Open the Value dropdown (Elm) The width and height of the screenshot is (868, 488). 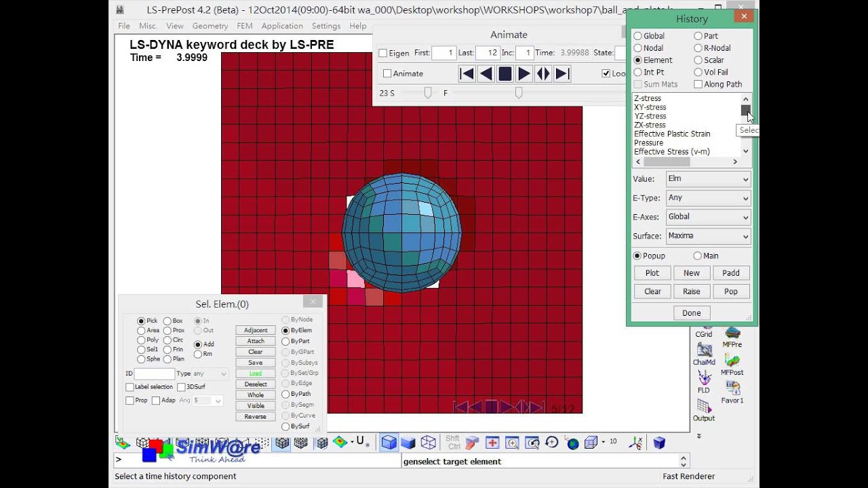pyautogui.click(x=708, y=179)
